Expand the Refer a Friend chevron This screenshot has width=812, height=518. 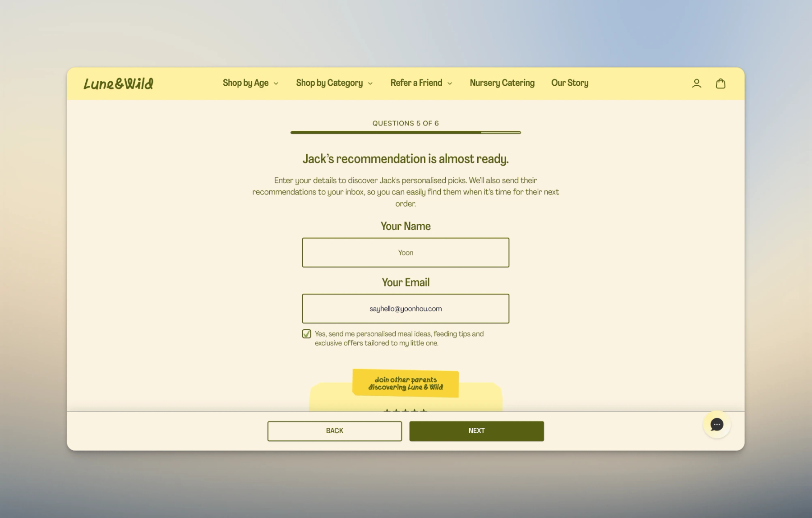pyautogui.click(x=450, y=83)
